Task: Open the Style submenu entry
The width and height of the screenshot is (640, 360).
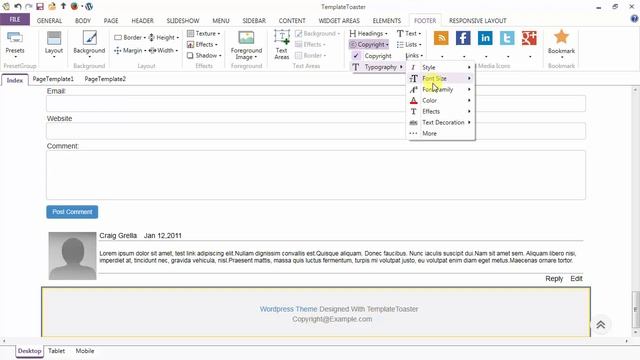Action: 441,67
